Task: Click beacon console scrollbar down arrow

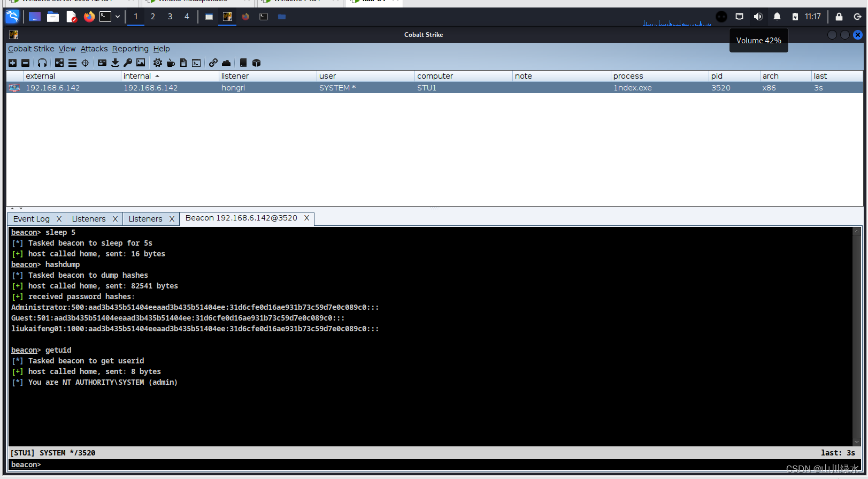Action: 857,442
